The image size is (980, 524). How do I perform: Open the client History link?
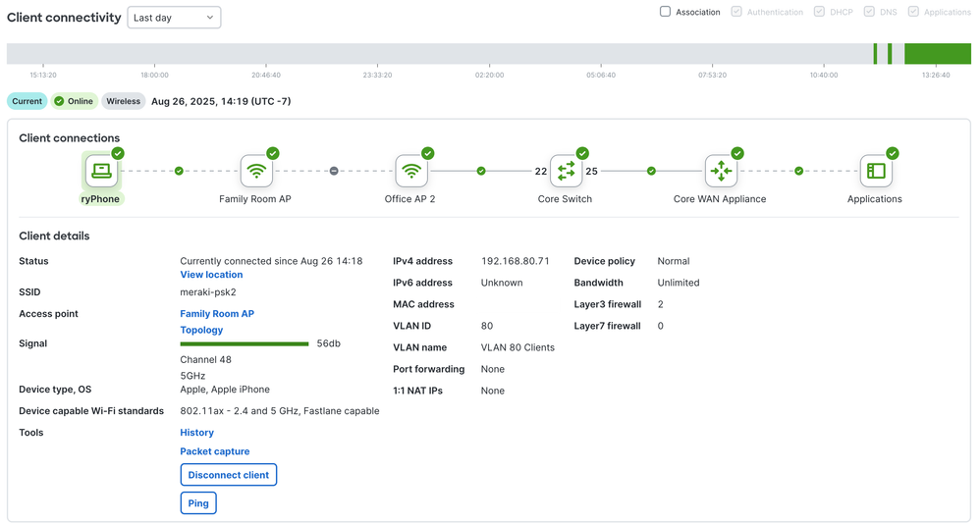point(196,432)
